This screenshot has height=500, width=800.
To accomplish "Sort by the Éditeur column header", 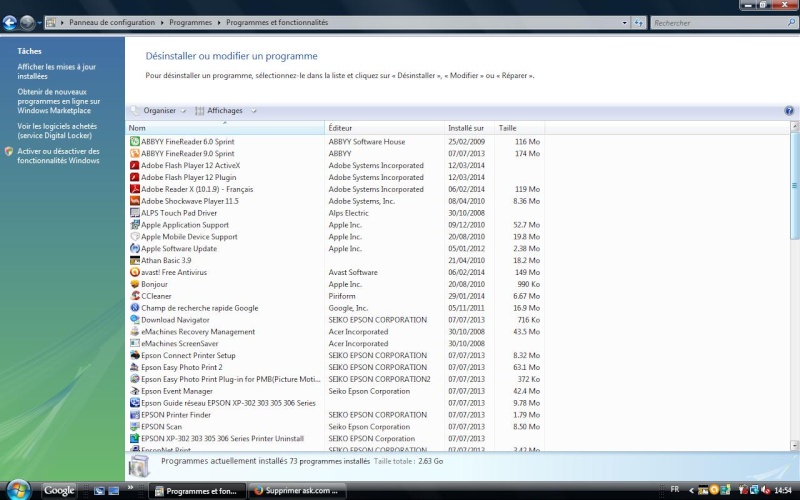I will point(385,128).
